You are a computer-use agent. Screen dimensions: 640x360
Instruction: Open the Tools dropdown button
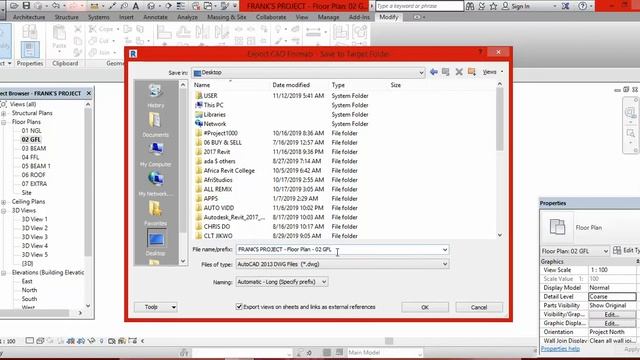[156, 307]
